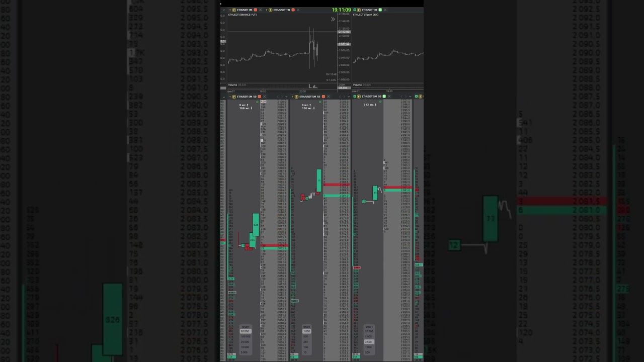Click the Volume label under Binance ETHUSDT chart
Image resolution: width=644 pixels, height=362 pixels.
click(232, 85)
